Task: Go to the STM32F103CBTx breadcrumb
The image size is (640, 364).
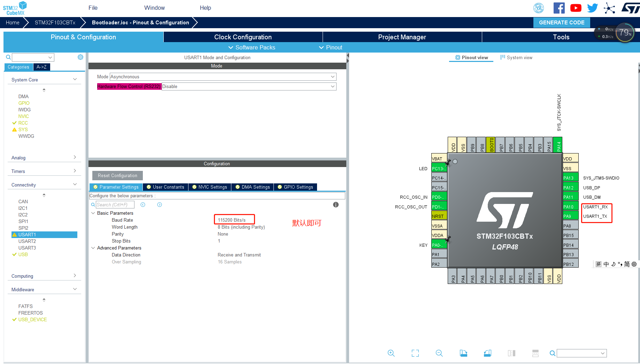Action: point(55,22)
